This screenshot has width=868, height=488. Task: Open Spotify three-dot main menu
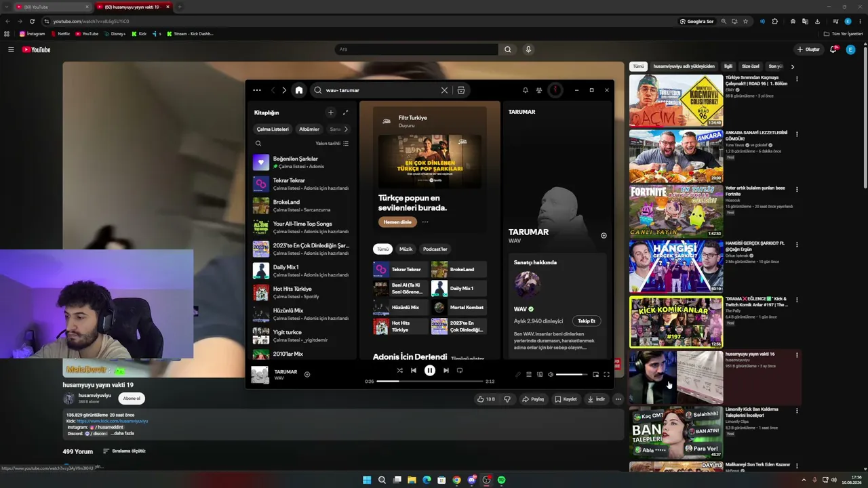tap(257, 90)
